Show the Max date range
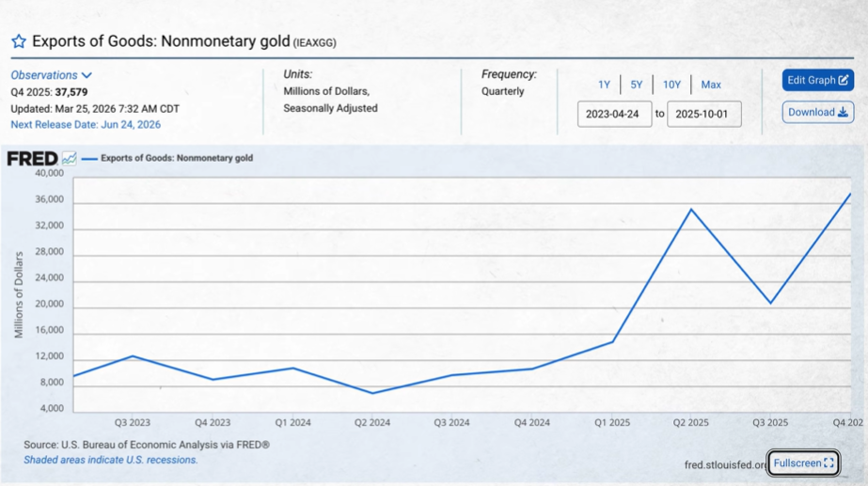 tap(711, 85)
